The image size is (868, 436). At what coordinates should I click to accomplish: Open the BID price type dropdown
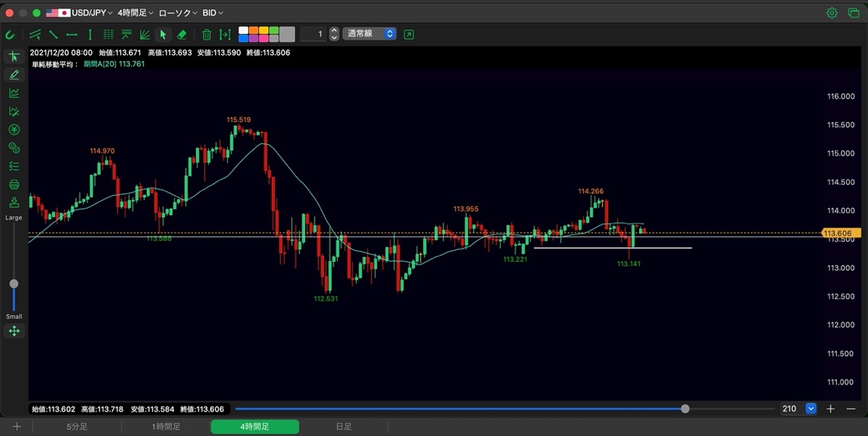point(213,13)
